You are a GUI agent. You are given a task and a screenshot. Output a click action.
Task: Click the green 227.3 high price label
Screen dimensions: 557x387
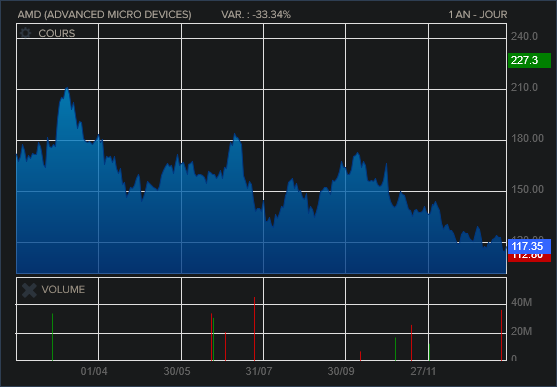click(529, 60)
